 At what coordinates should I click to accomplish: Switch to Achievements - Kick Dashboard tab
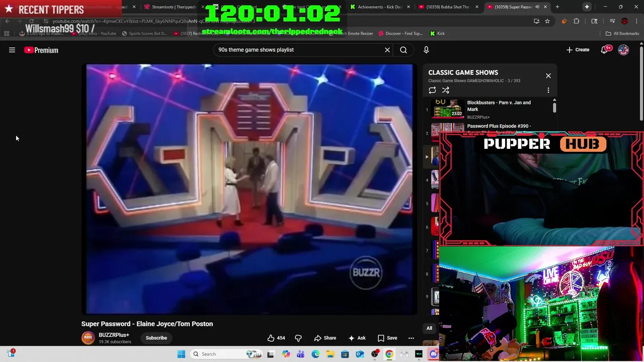[380, 7]
